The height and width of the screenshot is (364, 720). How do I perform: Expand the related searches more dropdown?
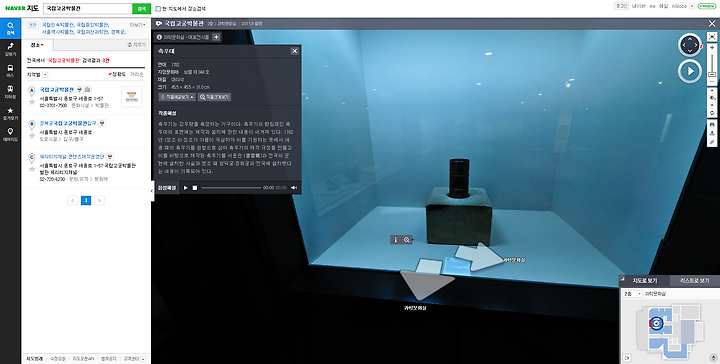coord(138,25)
